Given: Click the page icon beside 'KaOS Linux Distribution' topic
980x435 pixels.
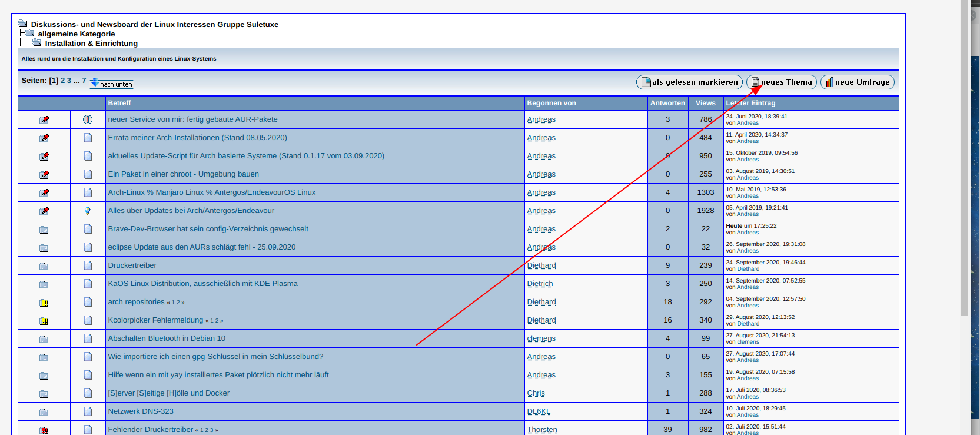Looking at the screenshot, I should point(88,284).
